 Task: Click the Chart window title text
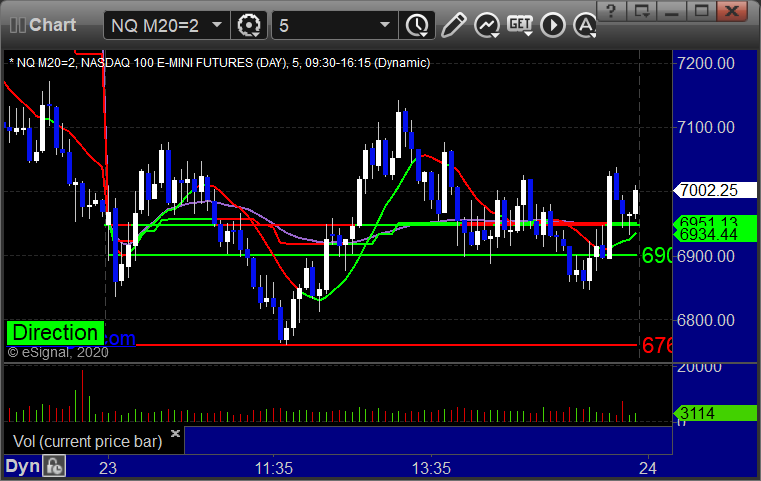point(52,25)
